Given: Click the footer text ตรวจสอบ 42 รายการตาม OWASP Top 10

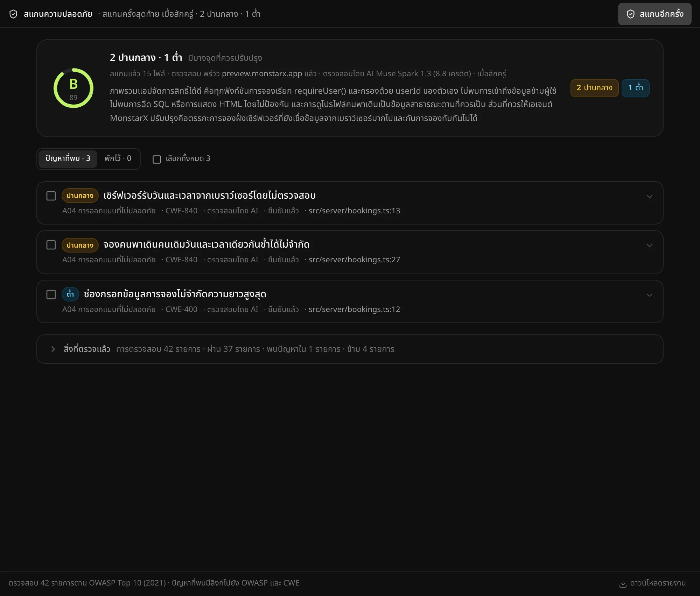Looking at the screenshot, I should (x=87, y=583).
